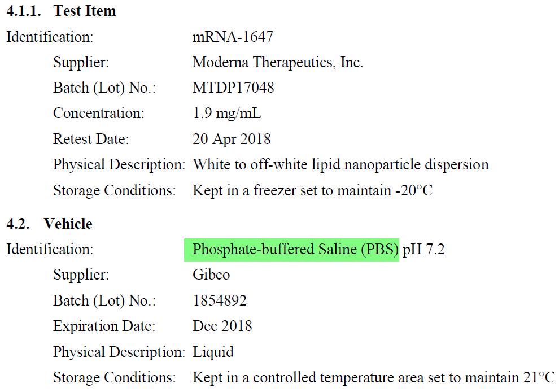Screen dimensions: 559x392
Task: Click the highlighted Phosphate-buffered Saline (PBS) text
Action: tap(295, 249)
